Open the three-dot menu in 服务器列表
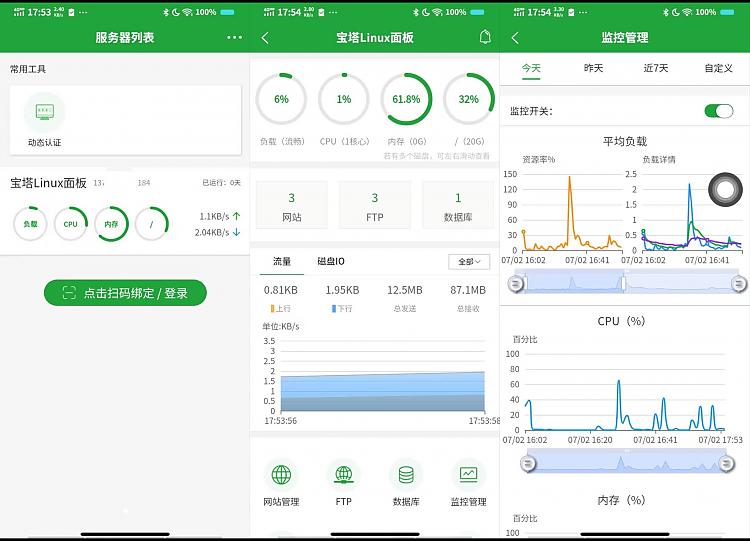The image size is (750, 541). click(234, 37)
